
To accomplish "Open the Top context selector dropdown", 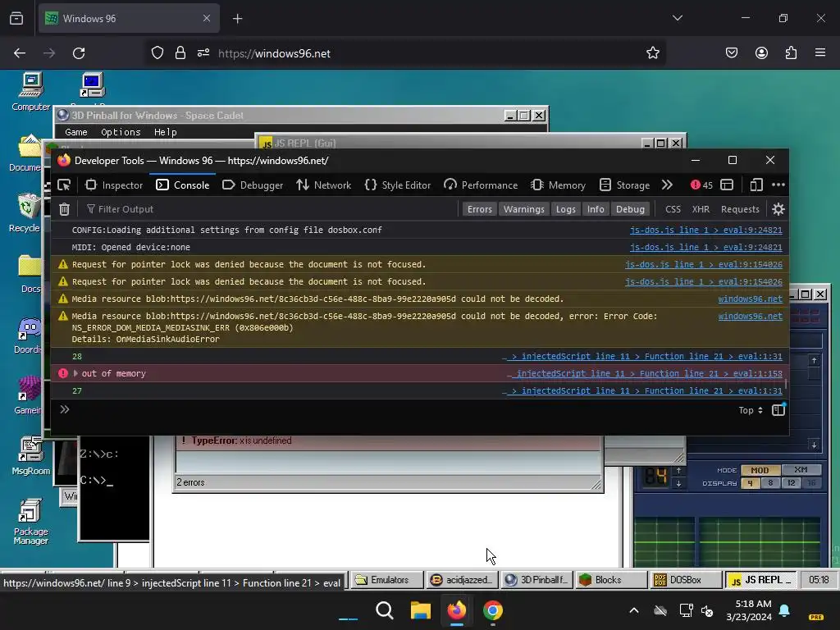I will (x=751, y=410).
